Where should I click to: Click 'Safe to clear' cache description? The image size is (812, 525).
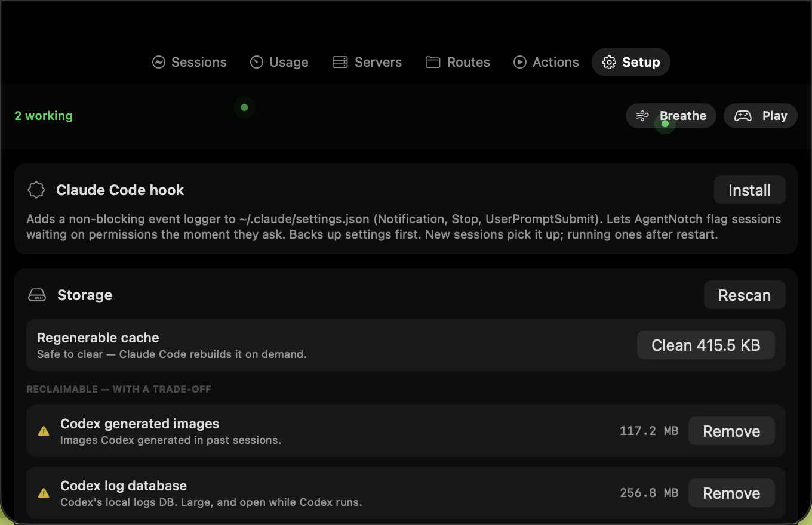[172, 354]
